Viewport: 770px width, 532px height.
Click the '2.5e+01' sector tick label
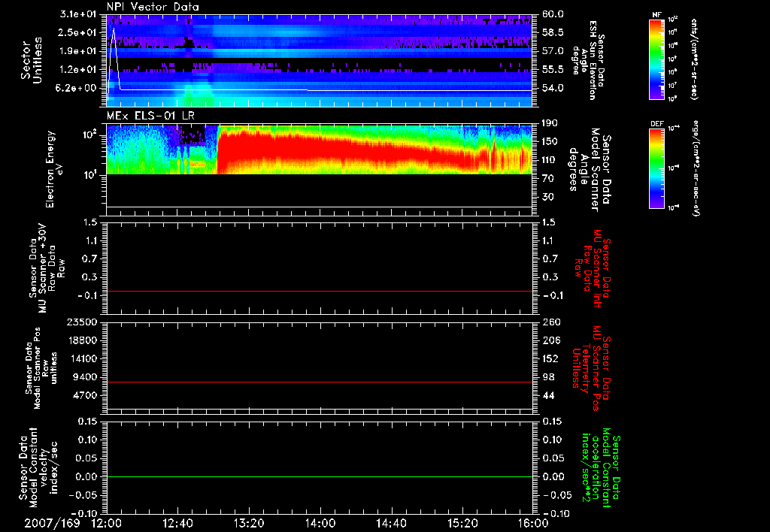click(x=77, y=32)
